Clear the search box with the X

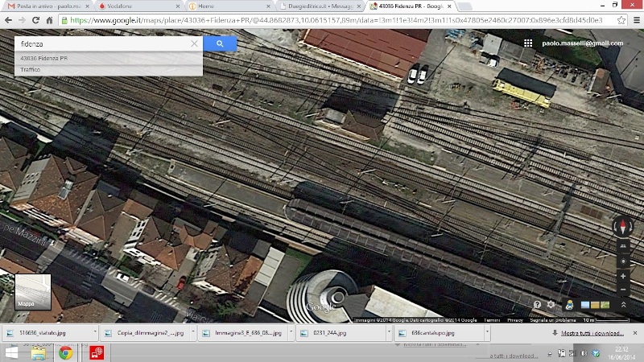point(194,44)
